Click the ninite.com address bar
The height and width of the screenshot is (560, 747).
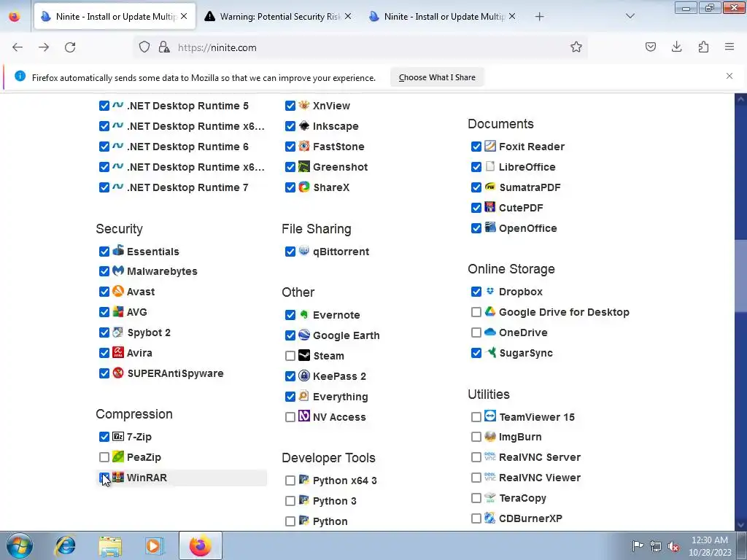[x=360, y=47]
